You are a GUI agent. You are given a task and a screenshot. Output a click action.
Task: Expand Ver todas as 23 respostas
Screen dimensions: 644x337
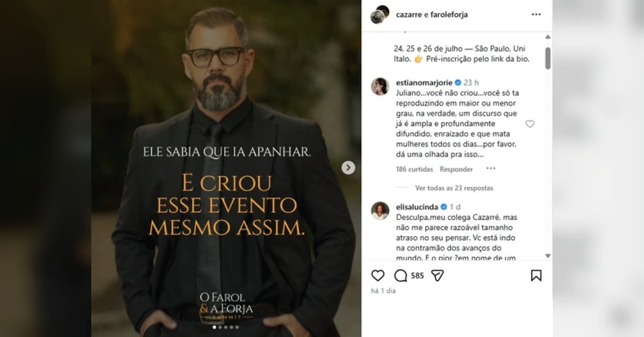tap(454, 188)
